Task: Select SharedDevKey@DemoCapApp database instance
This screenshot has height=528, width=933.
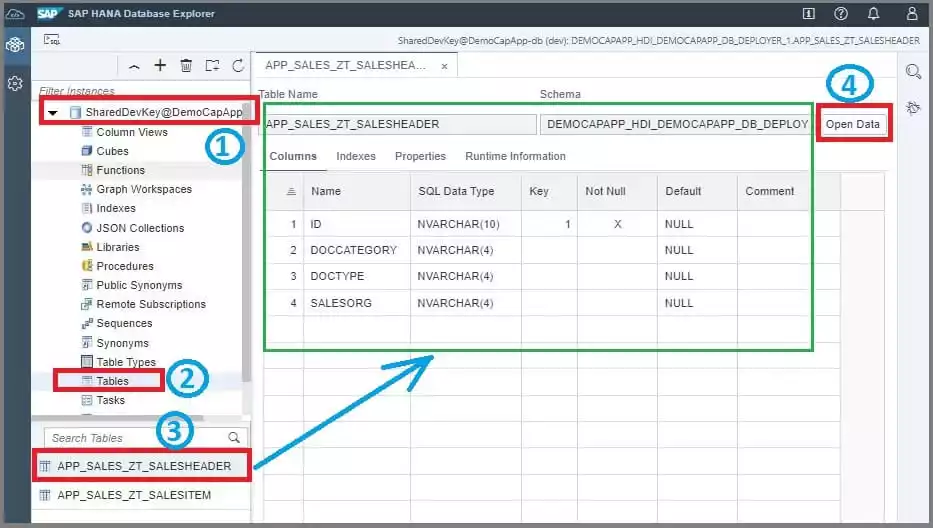Action: coord(164,112)
